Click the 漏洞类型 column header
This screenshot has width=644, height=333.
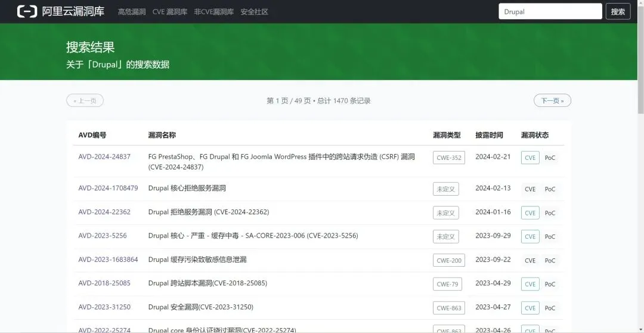[447, 135]
